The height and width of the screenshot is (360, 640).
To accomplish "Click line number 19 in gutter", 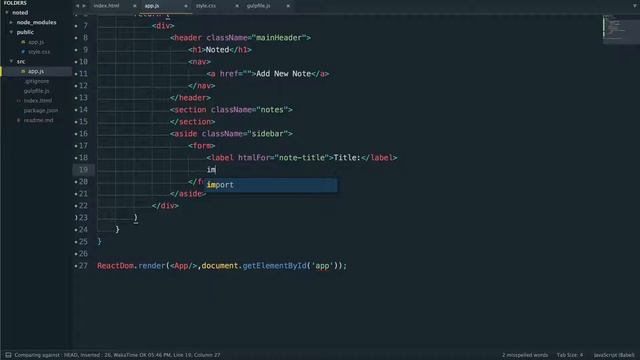I will tap(83, 170).
